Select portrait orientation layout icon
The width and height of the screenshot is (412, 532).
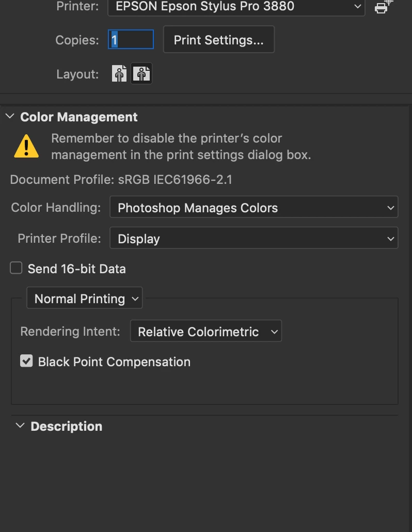(x=119, y=74)
